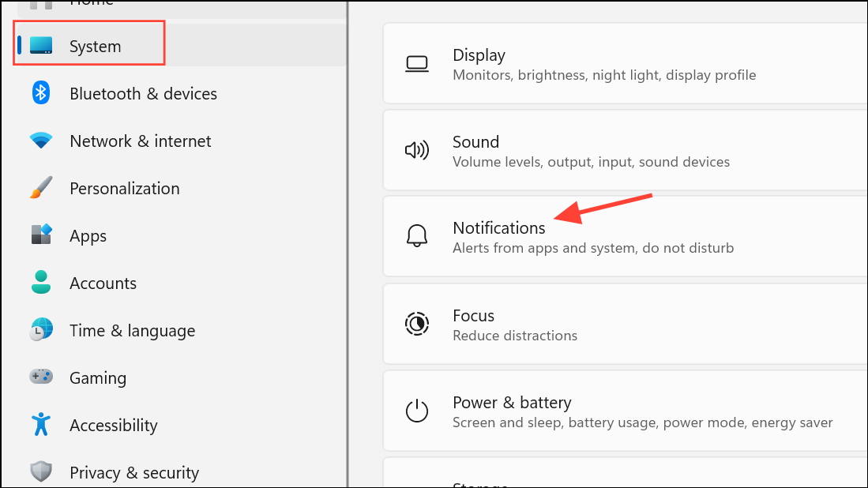Click the Sound speaker icon

416,150
